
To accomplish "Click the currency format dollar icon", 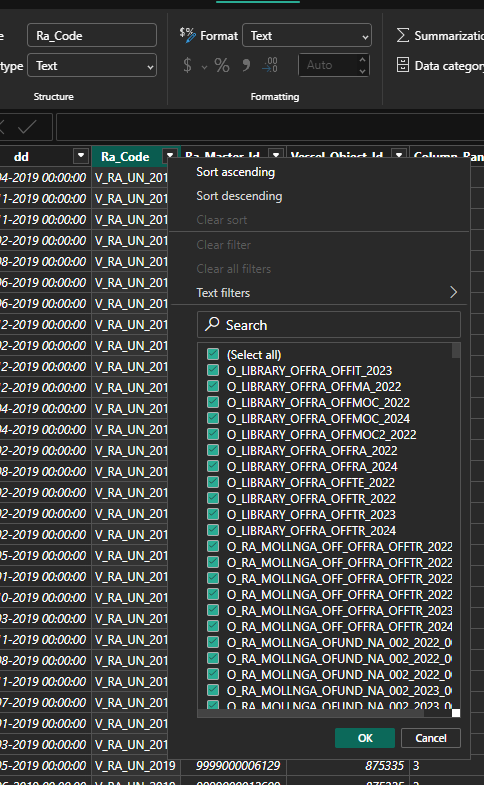I will coord(187,65).
